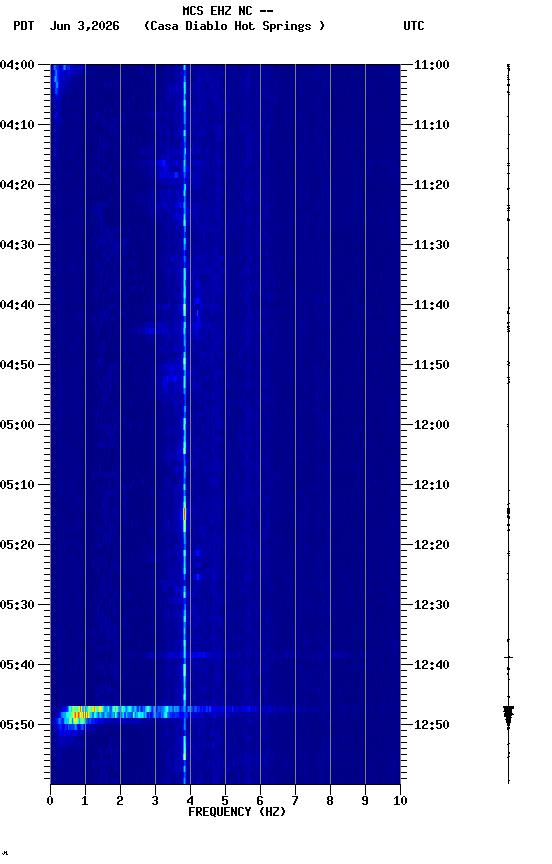Click the '1' frequency axis tick label
Viewport: 552px width, 864px height.
(x=85, y=801)
